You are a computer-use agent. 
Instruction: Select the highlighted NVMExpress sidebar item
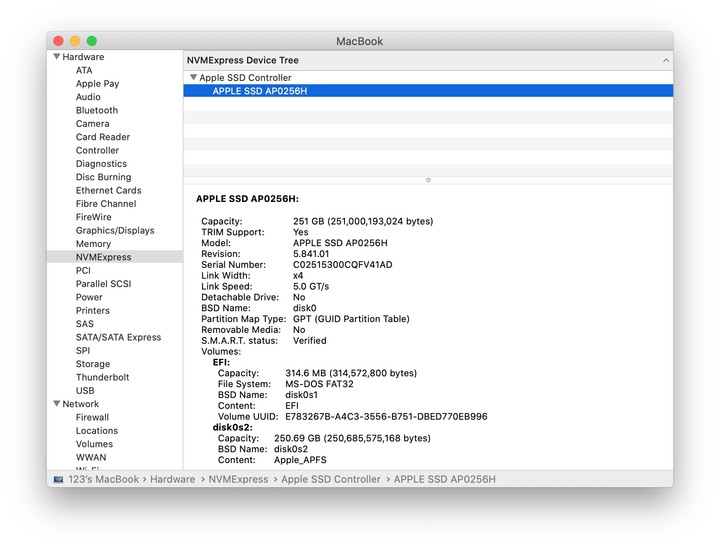(115, 257)
